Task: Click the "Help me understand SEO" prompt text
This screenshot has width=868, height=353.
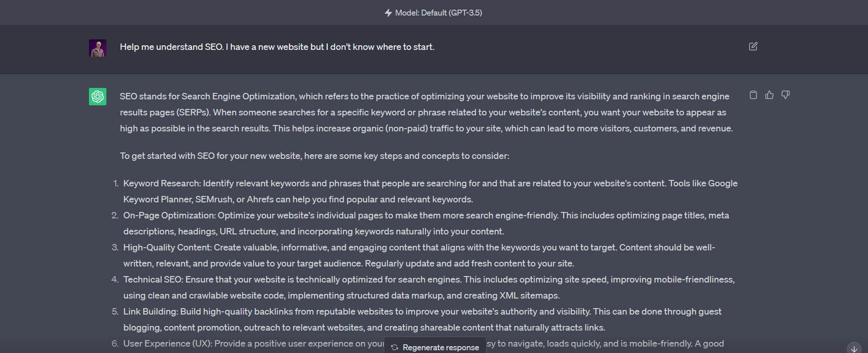Action: point(277,47)
